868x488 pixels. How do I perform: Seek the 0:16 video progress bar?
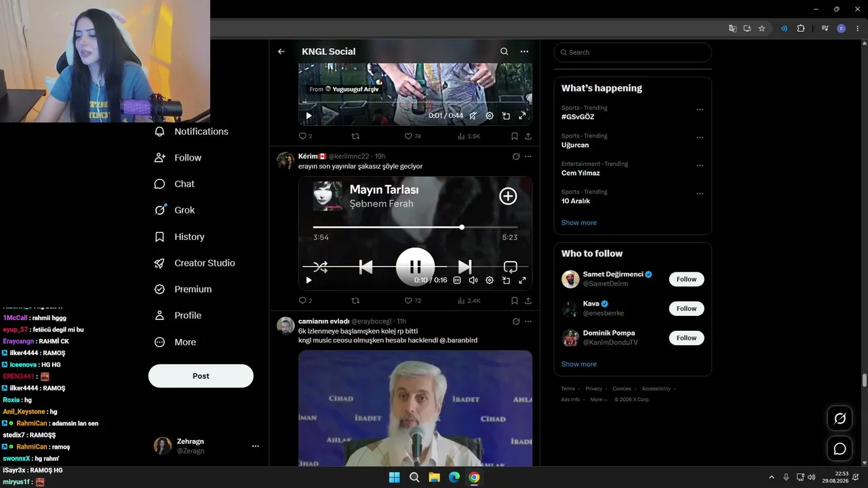pyautogui.click(x=415, y=266)
